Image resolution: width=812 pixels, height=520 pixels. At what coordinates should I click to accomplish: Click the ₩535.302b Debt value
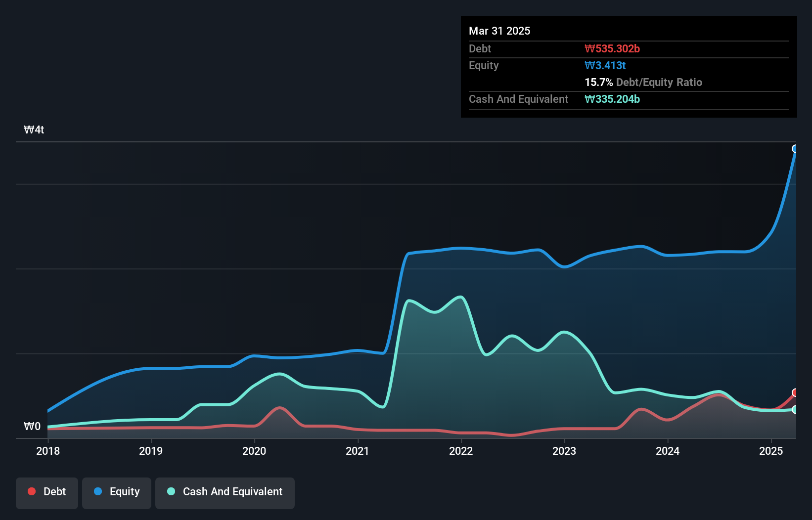point(613,48)
